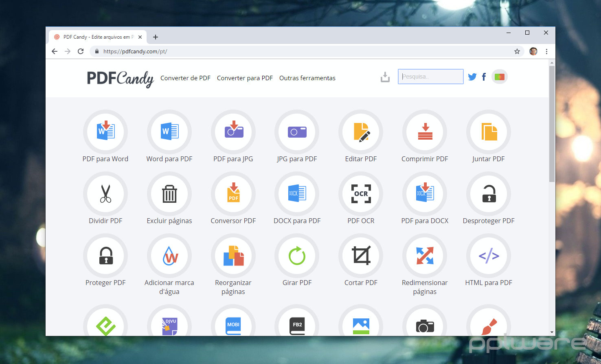Click the address bar URL

[x=135, y=51]
